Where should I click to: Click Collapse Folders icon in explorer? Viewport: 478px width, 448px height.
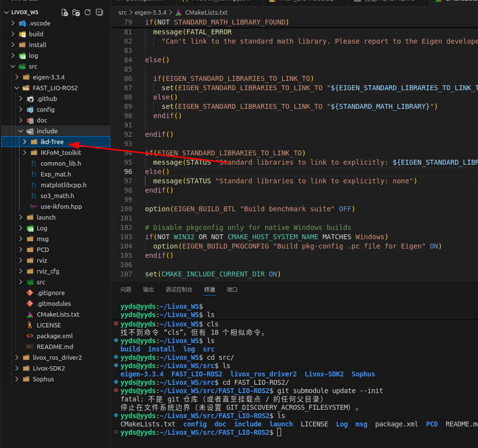[x=99, y=12]
